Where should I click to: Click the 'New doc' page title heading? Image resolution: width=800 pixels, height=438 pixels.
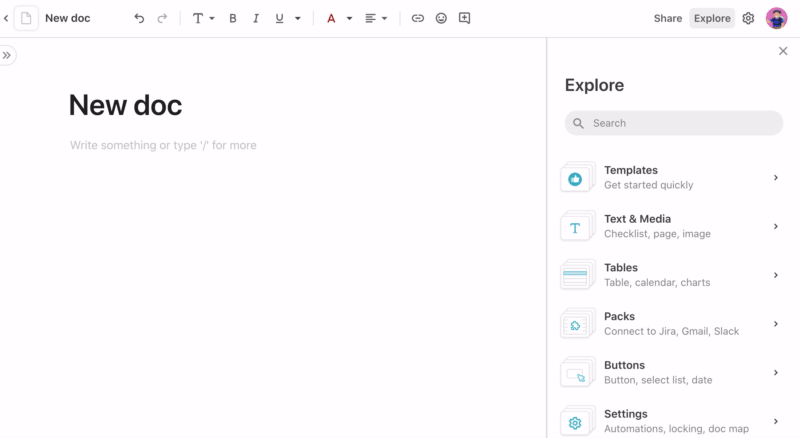tap(126, 105)
